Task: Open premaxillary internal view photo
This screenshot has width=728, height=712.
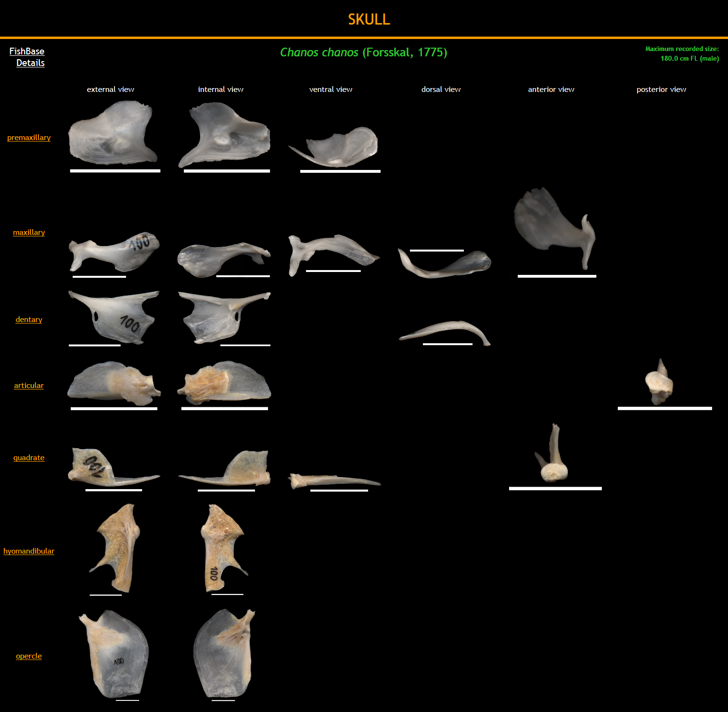Action: pos(224,135)
